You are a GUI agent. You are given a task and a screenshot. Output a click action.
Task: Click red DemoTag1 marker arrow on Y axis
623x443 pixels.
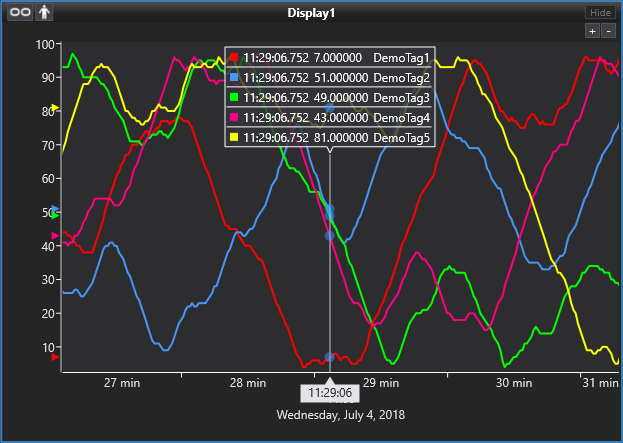pyautogui.click(x=56, y=357)
